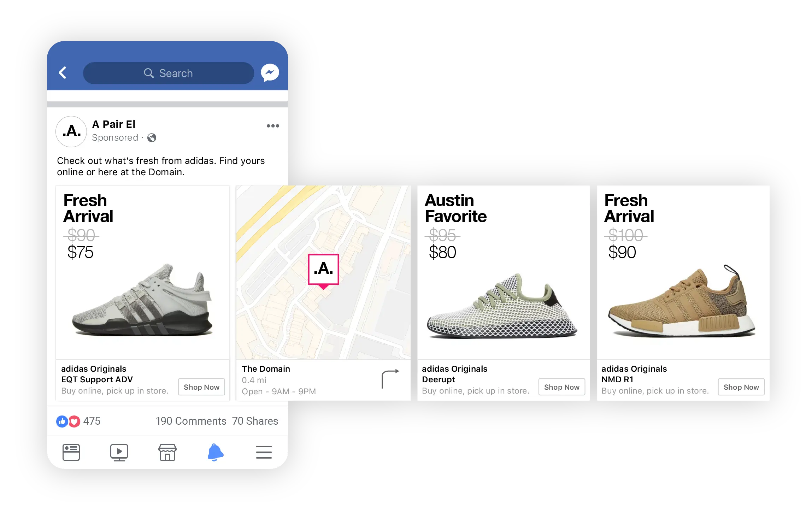Click Shop Now for Deerupt
This screenshot has width=812, height=513.
coord(561,387)
